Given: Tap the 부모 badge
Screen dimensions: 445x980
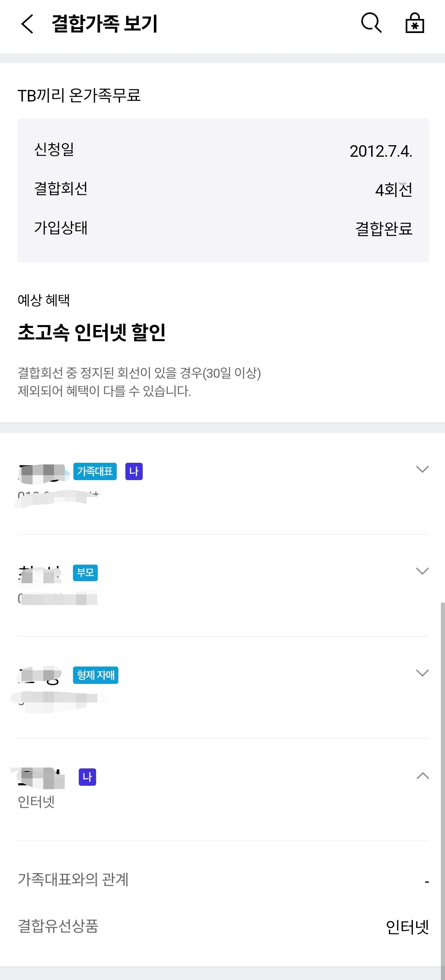Looking at the screenshot, I should coord(85,573).
